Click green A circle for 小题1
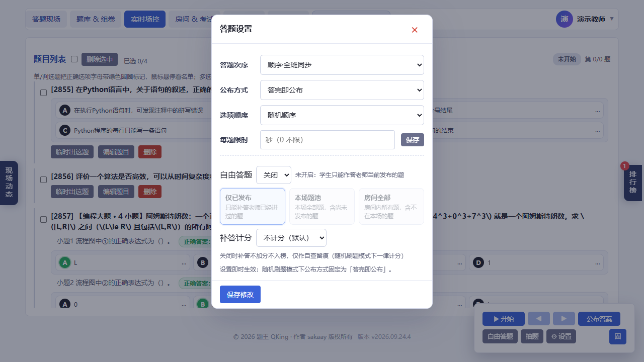644x362 pixels. tap(64, 262)
